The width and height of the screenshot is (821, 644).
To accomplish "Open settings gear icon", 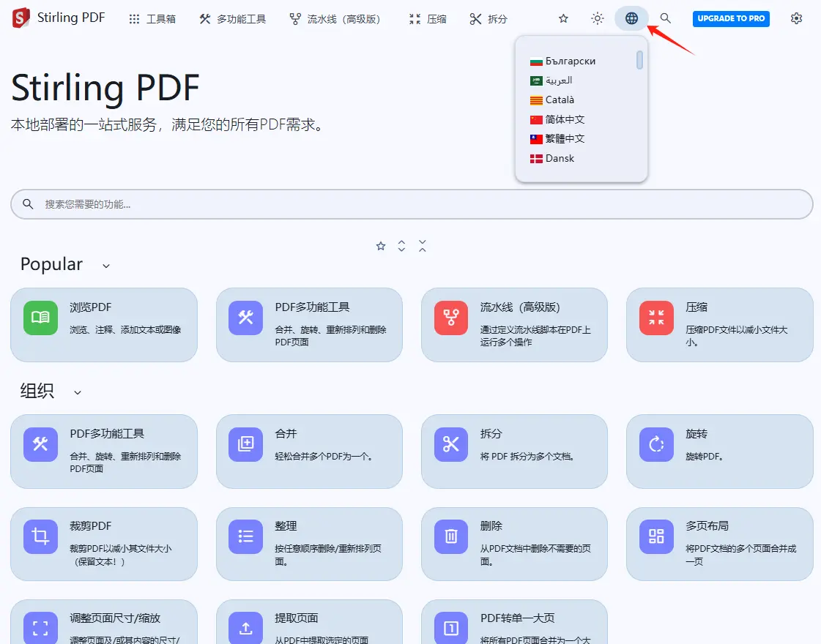I will pyautogui.click(x=796, y=18).
